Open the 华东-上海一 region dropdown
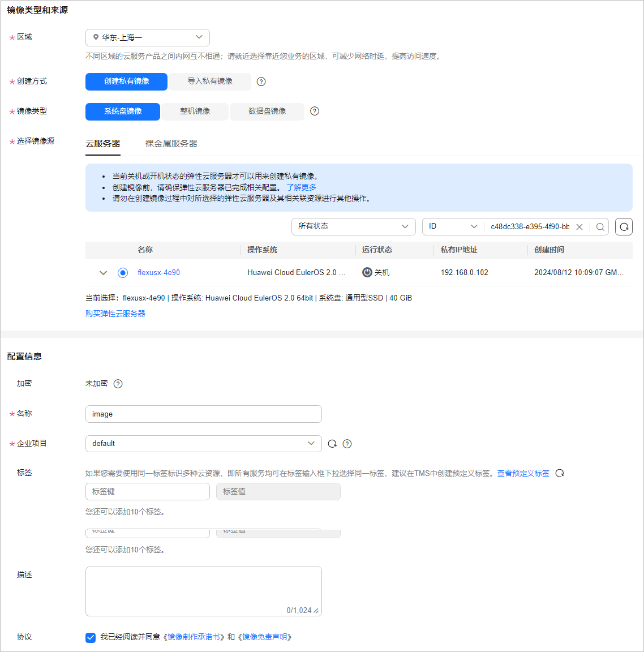Screen dimensions: 644x652 (148, 37)
